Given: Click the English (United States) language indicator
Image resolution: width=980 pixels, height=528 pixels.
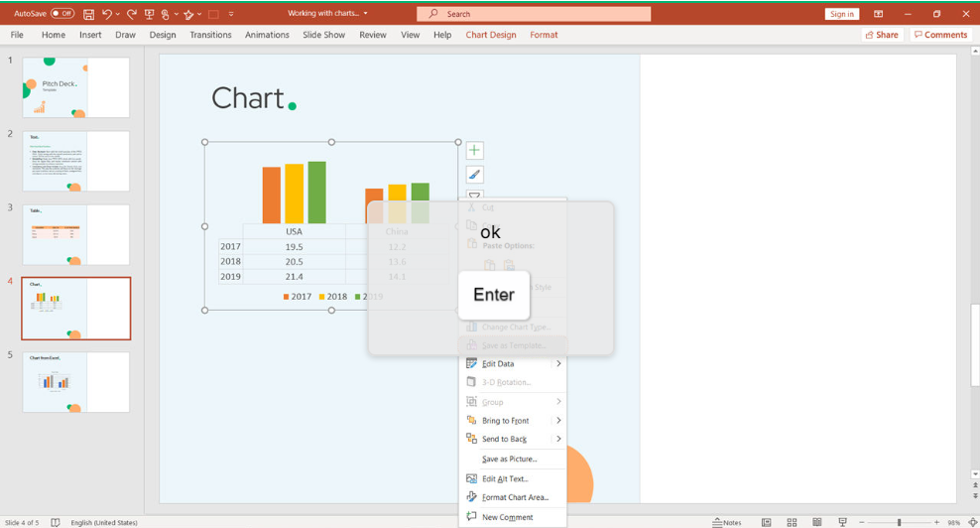Looking at the screenshot, I should click(104, 522).
